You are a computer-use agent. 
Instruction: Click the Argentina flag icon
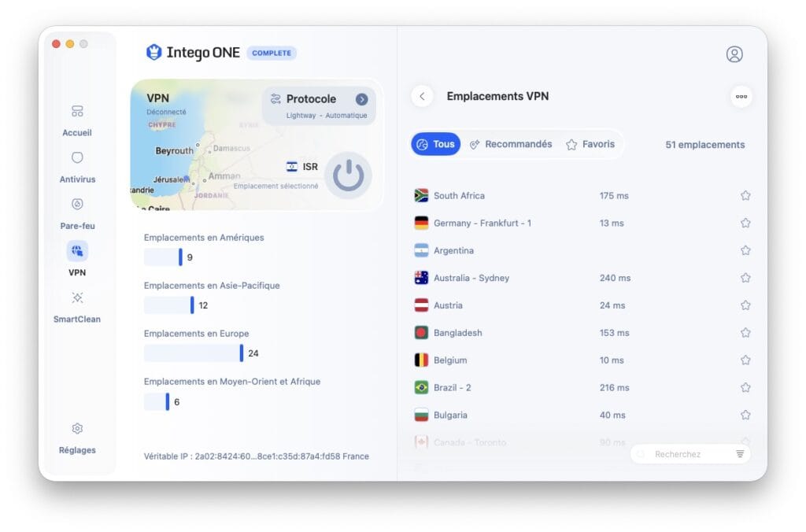[x=421, y=250]
